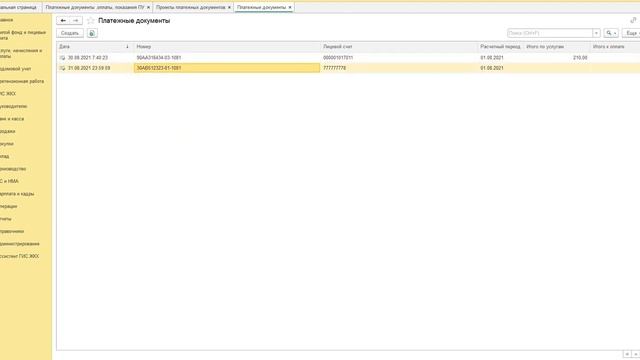This screenshot has width=640, height=360.
Task: Click the forward navigation arrow
Action: point(76,20)
